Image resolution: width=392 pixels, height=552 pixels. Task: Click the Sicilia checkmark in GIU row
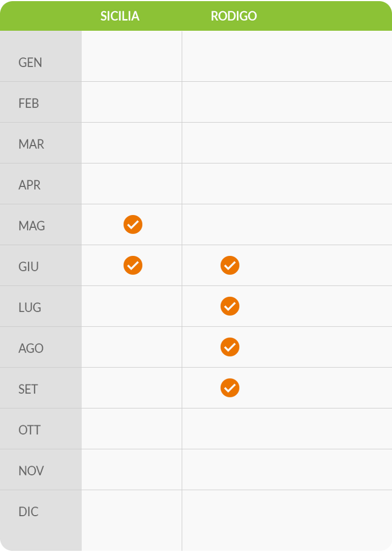tap(133, 265)
